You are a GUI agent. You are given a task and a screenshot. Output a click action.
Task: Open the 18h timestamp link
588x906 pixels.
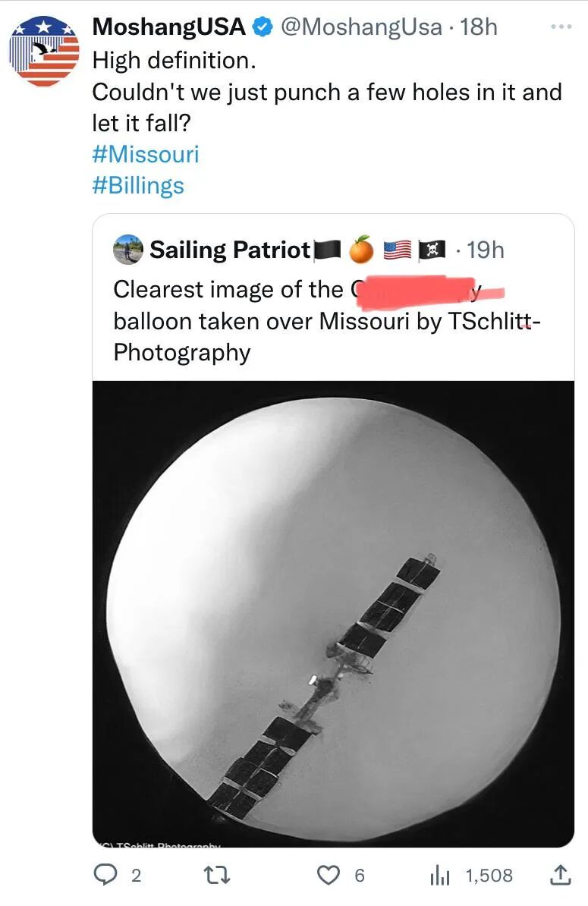tap(479, 27)
